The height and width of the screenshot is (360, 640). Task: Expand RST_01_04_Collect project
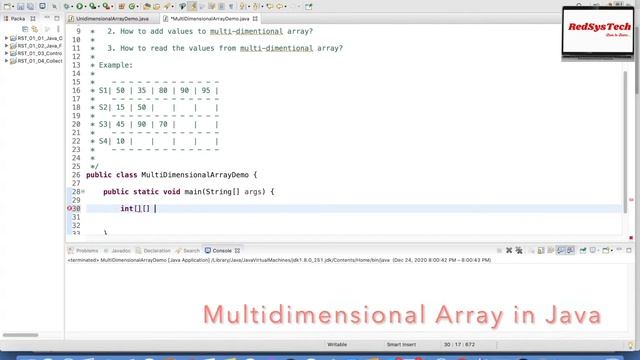coord(7,61)
